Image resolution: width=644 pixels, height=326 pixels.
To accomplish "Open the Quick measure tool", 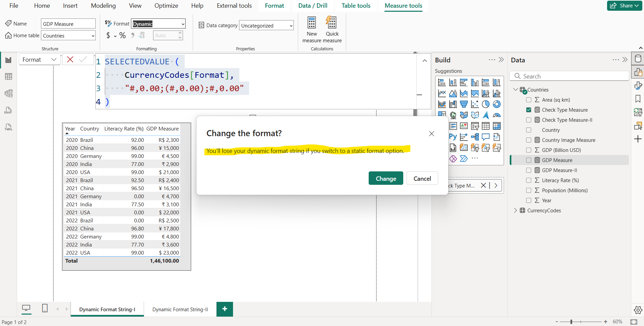I will click(x=332, y=23).
